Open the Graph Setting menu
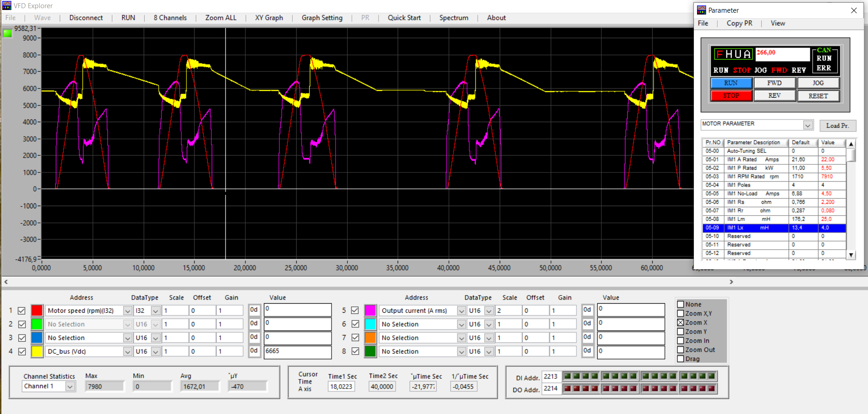The width and height of the screenshot is (868, 414). [322, 18]
